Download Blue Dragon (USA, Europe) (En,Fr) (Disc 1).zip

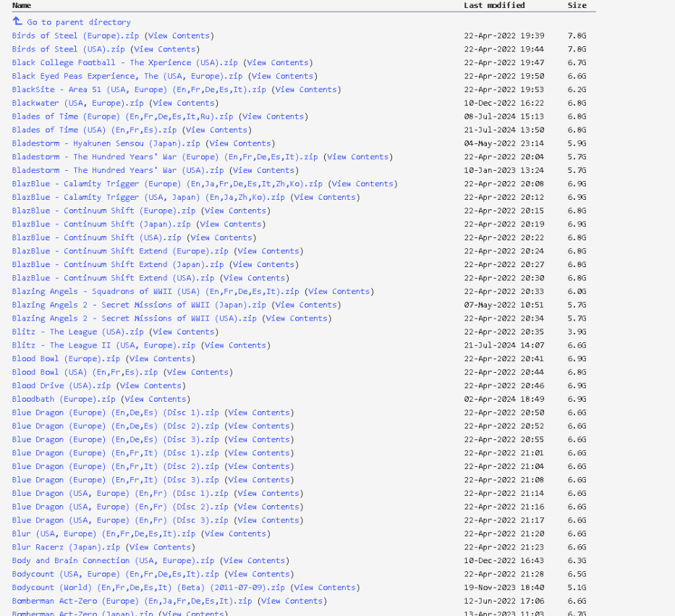pos(120,493)
